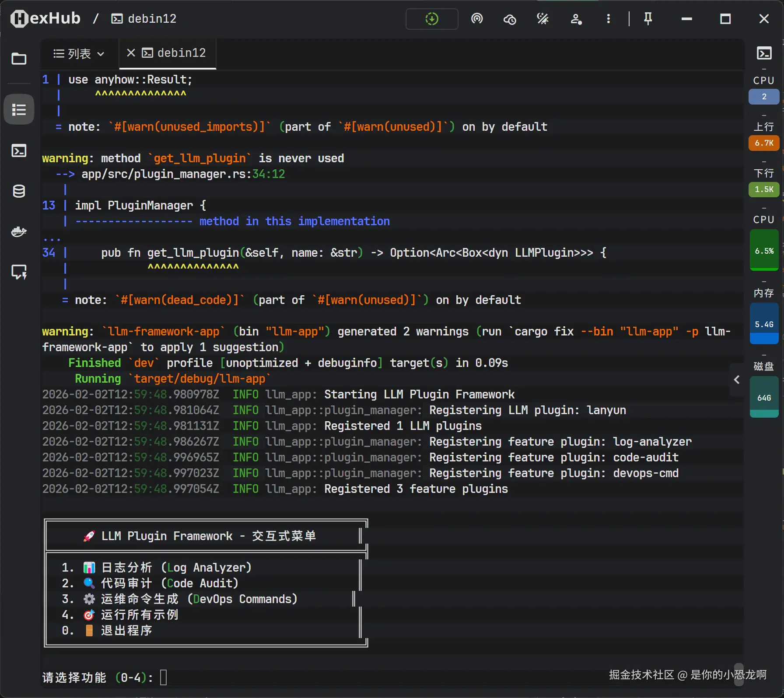The height and width of the screenshot is (698, 784).
Task: Open the three-dot more options menu
Action: coord(608,19)
